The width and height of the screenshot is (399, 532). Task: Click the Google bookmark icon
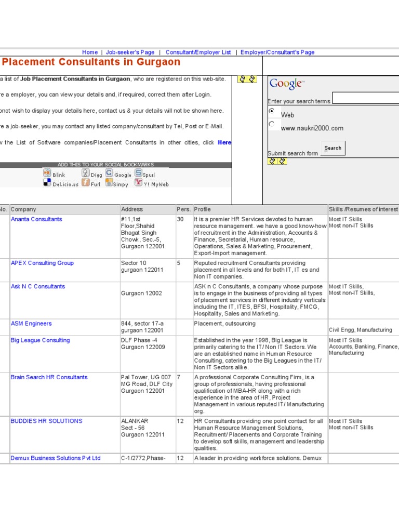tap(109, 174)
